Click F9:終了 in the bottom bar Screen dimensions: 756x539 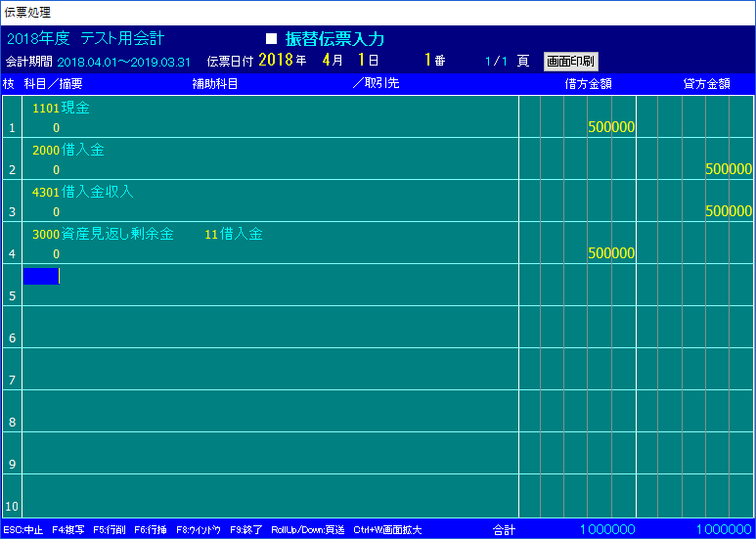tap(245, 530)
